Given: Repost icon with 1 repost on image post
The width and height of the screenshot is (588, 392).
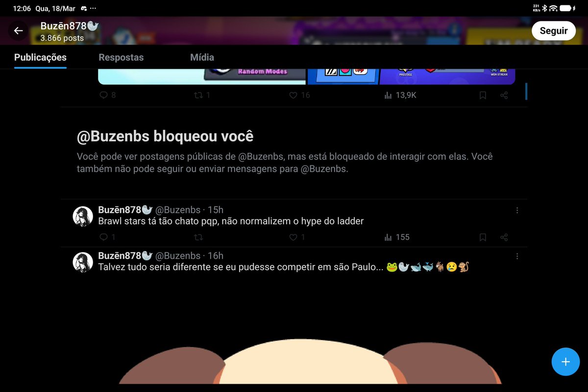Looking at the screenshot, I should pos(198,95).
